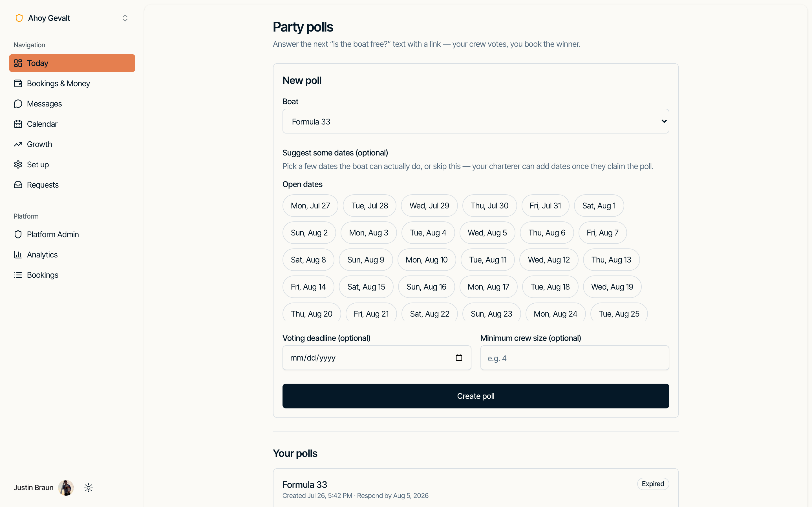Click the Ahoy Gevalt shield logo icon

coord(19,18)
